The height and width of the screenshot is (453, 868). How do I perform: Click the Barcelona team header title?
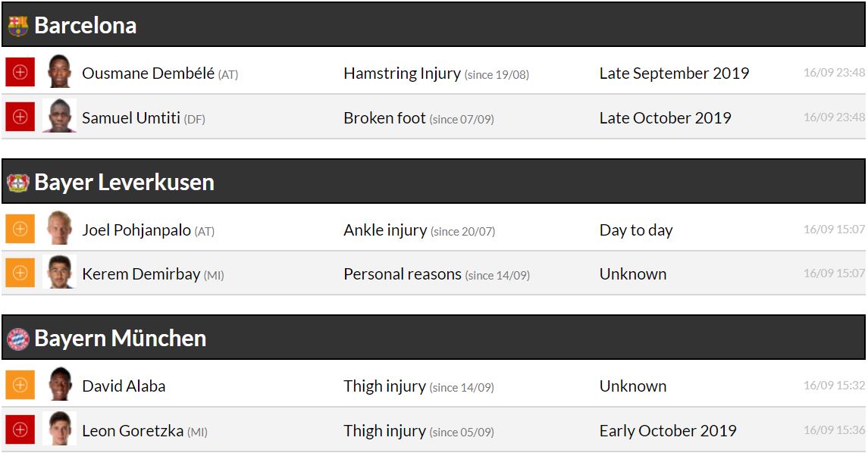click(x=86, y=26)
